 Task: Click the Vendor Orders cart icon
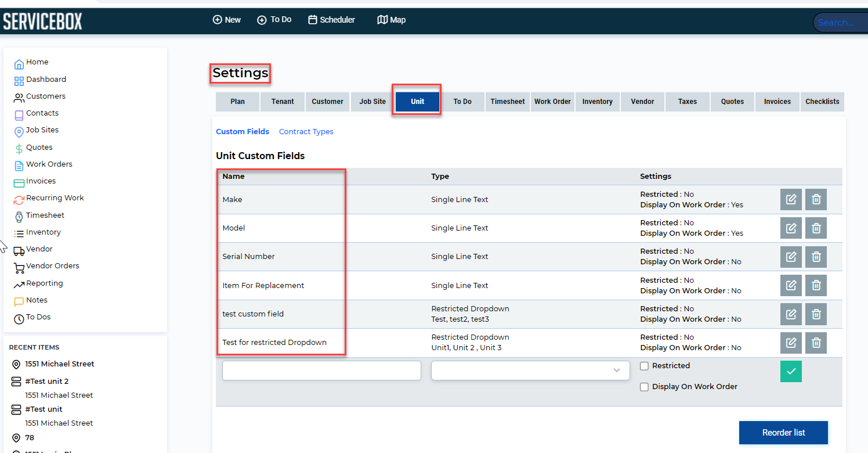(19, 268)
